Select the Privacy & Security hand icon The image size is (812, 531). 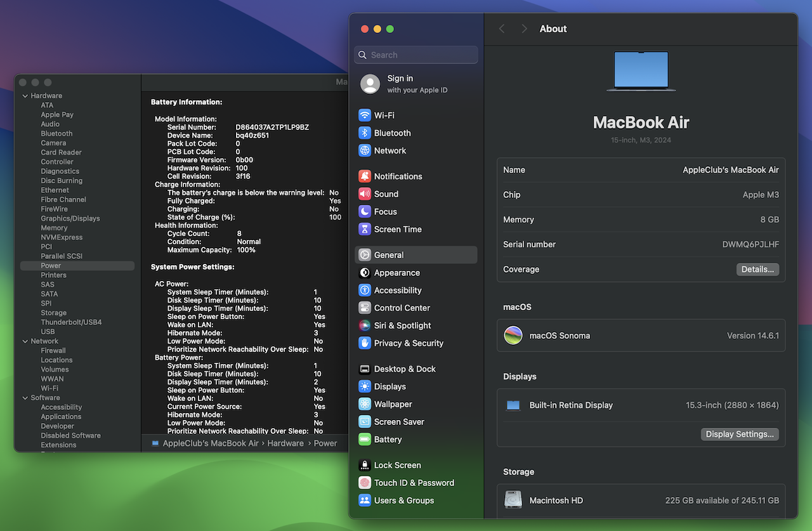(x=365, y=343)
